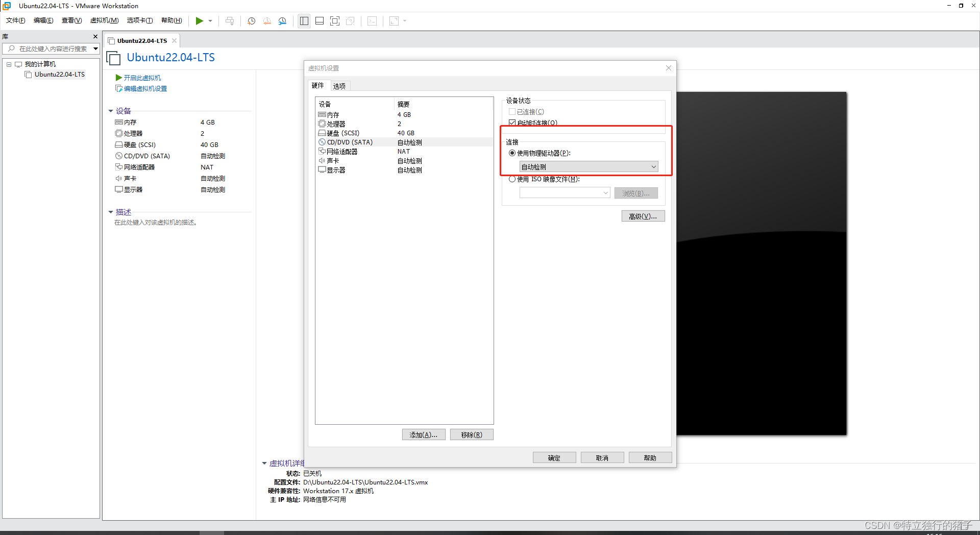
Task: Click the green power-on play icon in toolbar
Action: pyautogui.click(x=200, y=21)
